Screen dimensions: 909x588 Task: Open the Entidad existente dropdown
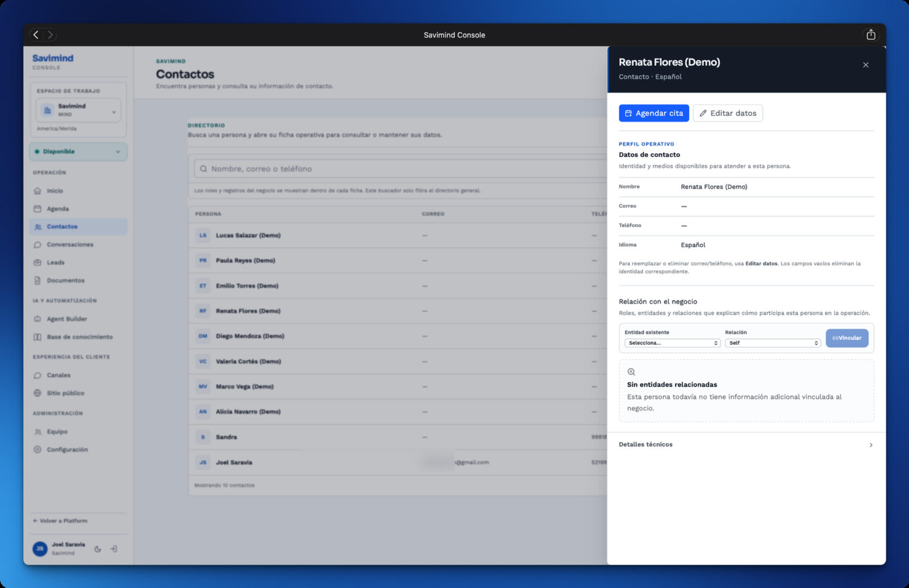pos(673,343)
